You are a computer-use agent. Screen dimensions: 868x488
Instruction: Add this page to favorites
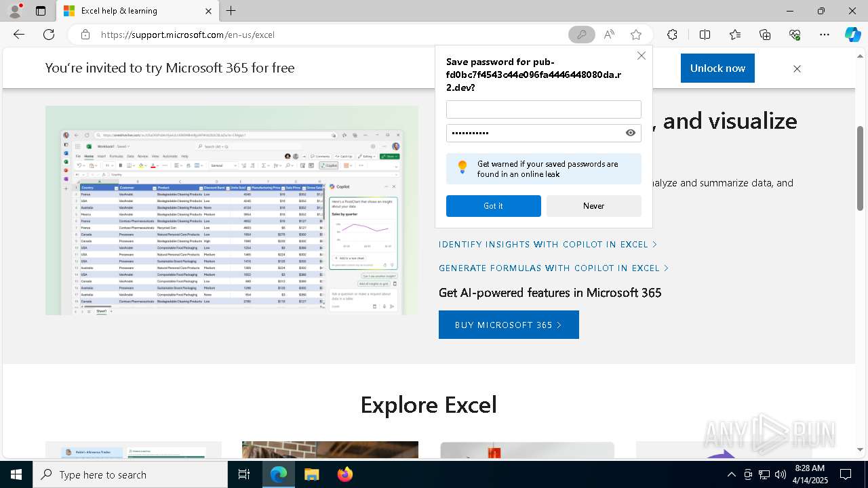tap(635, 35)
